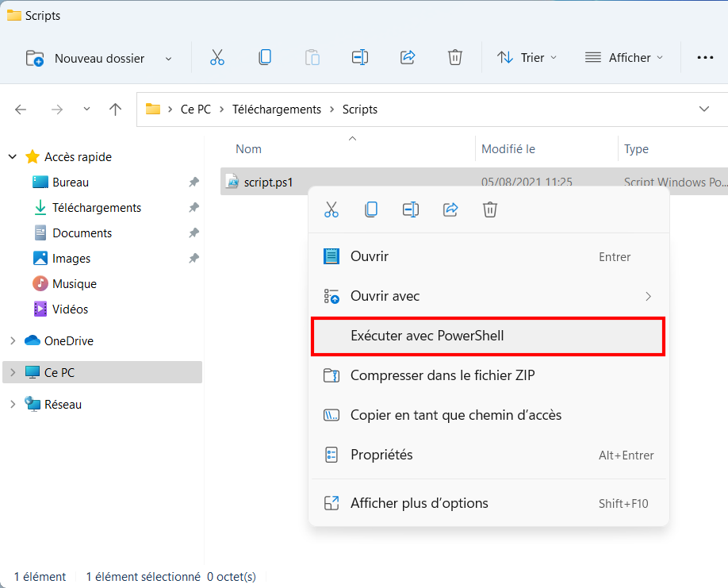Go forward with the right arrow
The width and height of the screenshot is (728, 588).
tap(56, 110)
